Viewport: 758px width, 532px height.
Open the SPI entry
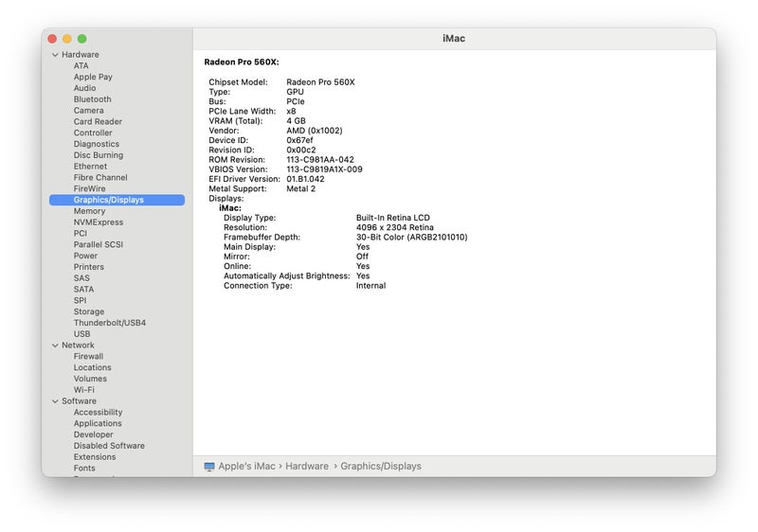click(x=80, y=300)
